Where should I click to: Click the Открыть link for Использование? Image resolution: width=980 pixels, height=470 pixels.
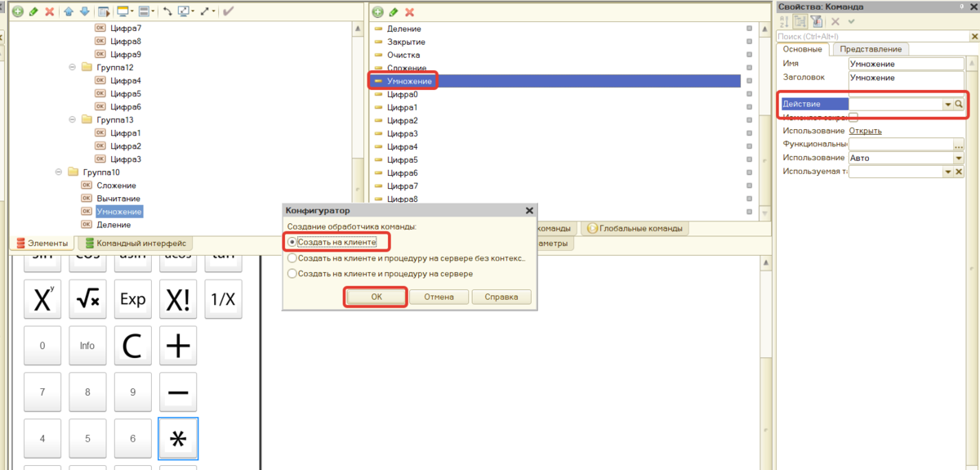click(x=865, y=131)
